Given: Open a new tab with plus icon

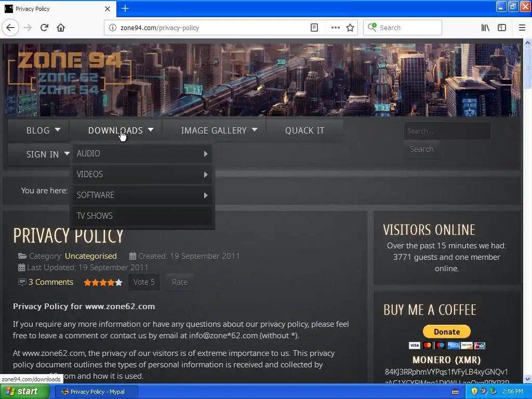Looking at the screenshot, I should pyautogui.click(x=125, y=8).
